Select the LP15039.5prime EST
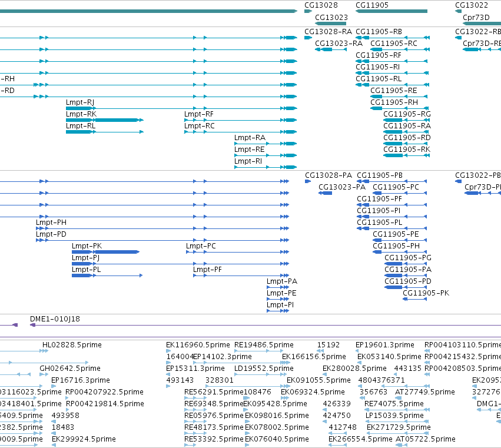This screenshot has height=448, width=501. [x=397, y=422]
